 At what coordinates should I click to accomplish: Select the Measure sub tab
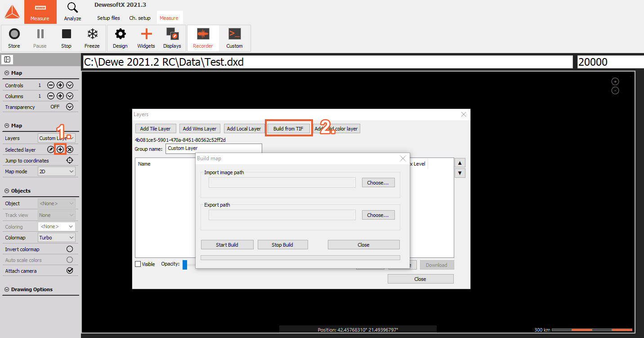coord(169,18)
